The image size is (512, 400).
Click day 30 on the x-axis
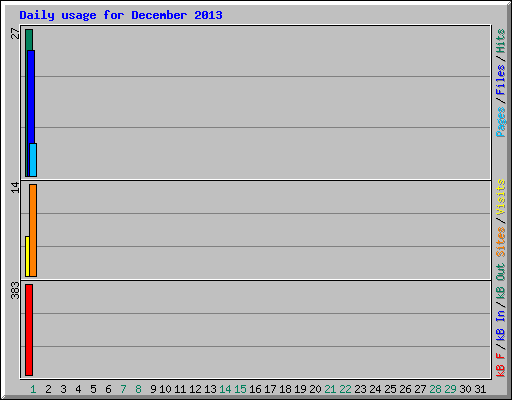tap(465, 389)
